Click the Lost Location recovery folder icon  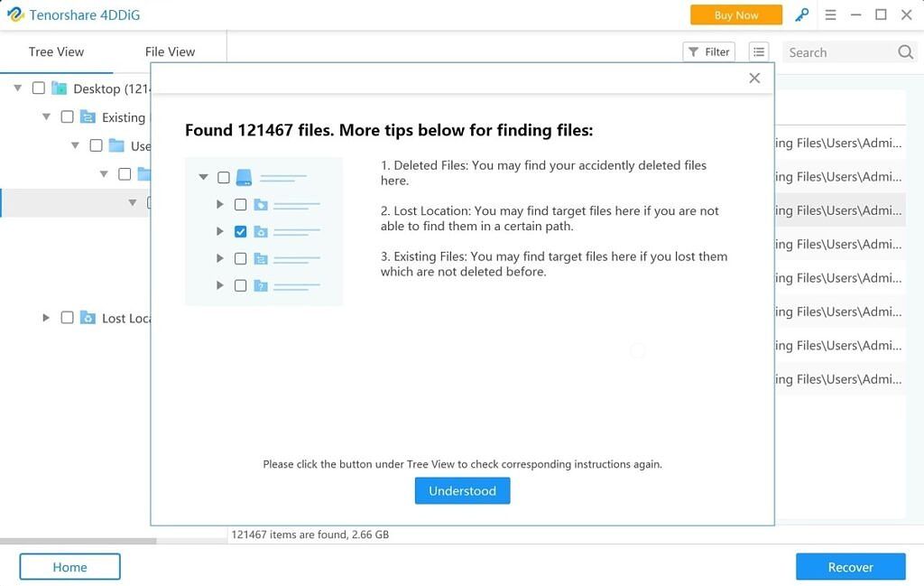click(88, 318)
